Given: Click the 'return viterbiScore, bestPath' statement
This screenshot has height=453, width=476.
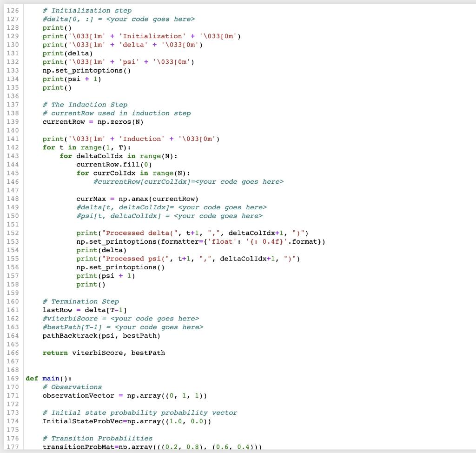Looking at the screenshot, I should 102,353.
